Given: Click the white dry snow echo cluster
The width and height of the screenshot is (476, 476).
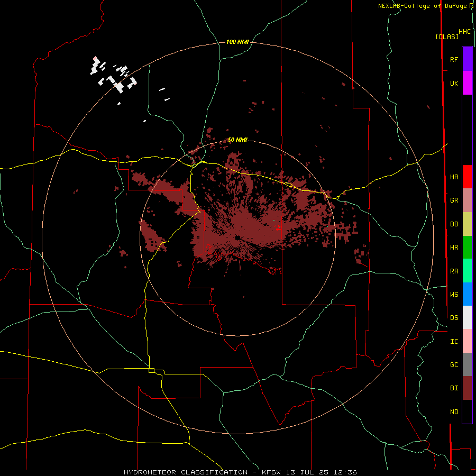Looking at the screenshot, I should pos(113,75).
